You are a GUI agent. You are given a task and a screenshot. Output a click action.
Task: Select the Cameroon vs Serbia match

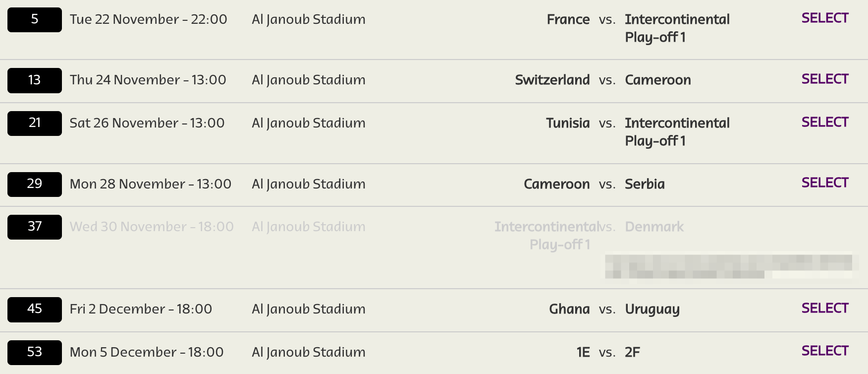coord(825,183)
